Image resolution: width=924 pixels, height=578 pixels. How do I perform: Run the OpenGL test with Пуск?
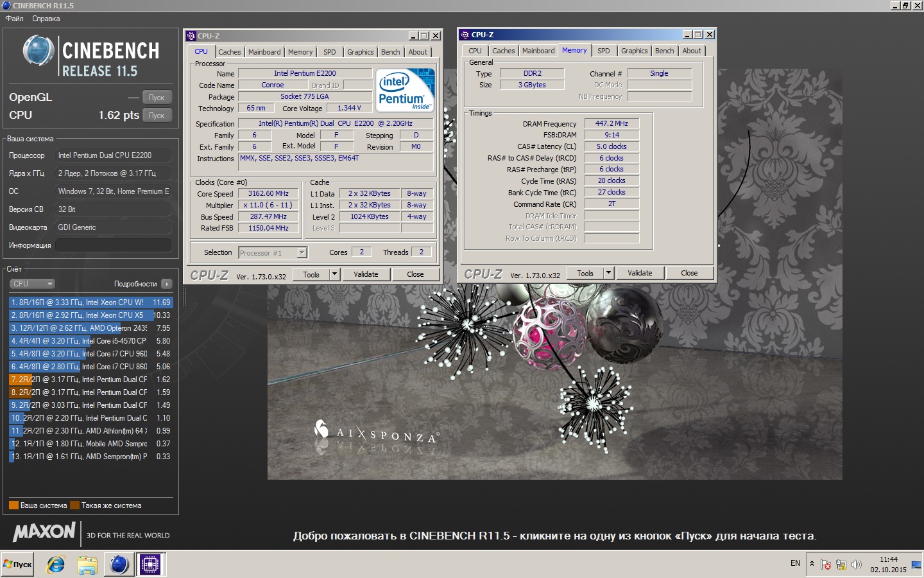pyautogui.click(x=157, y=98)
